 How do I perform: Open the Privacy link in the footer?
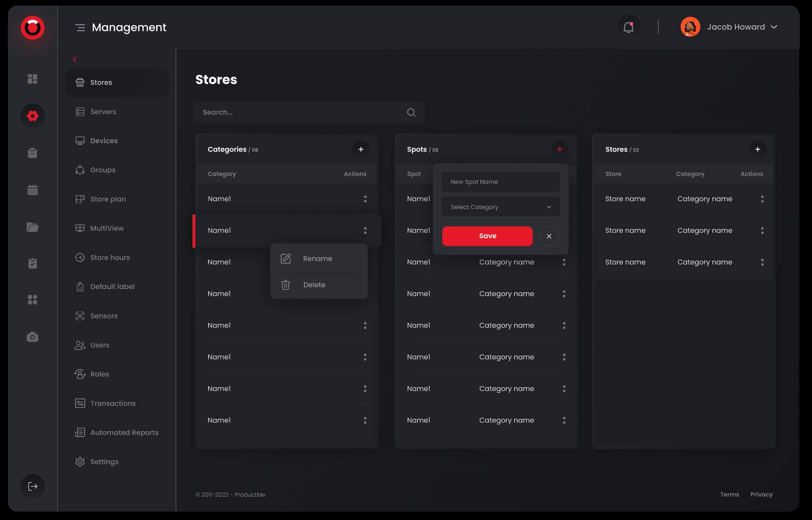pos(761,494)
